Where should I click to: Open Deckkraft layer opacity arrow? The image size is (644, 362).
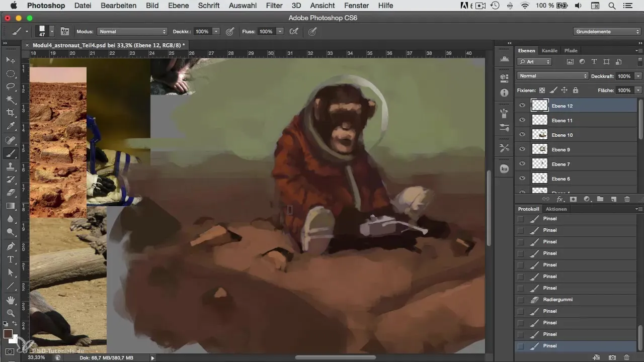(x=638, y=76)
